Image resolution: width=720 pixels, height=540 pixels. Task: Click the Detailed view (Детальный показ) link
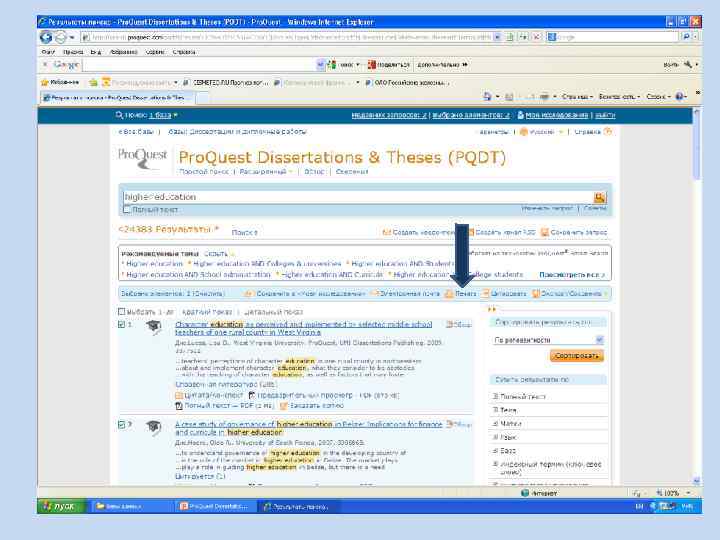coord(274,312)
